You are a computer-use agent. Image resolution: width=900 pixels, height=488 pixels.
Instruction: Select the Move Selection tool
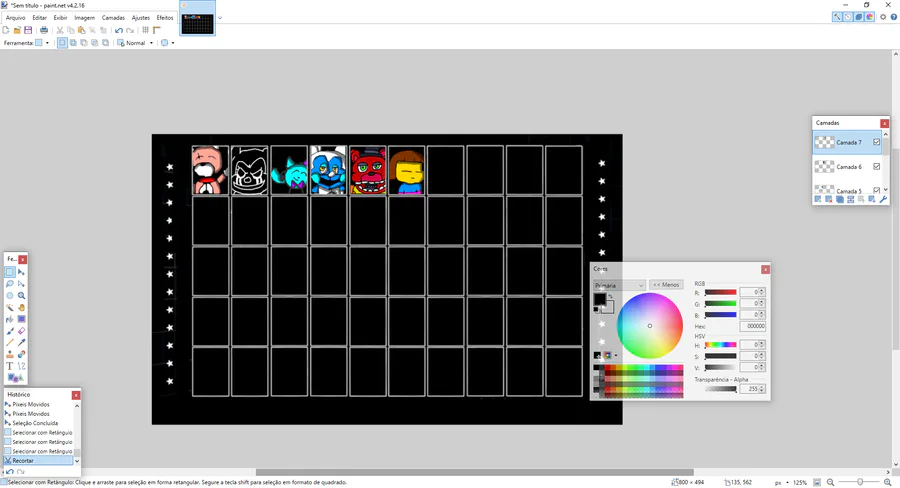tap(21, 284)
